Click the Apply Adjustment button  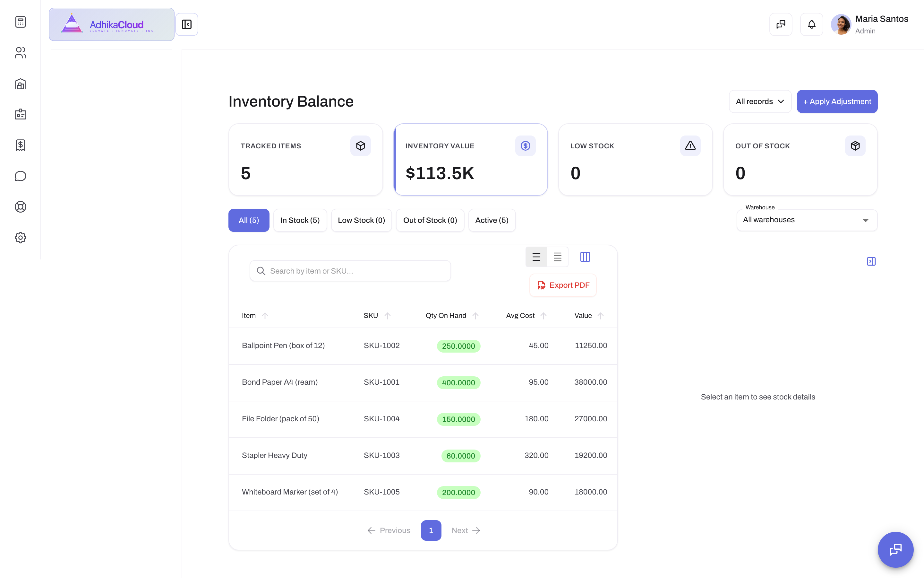pyautogui.click(x=837, y=101)
